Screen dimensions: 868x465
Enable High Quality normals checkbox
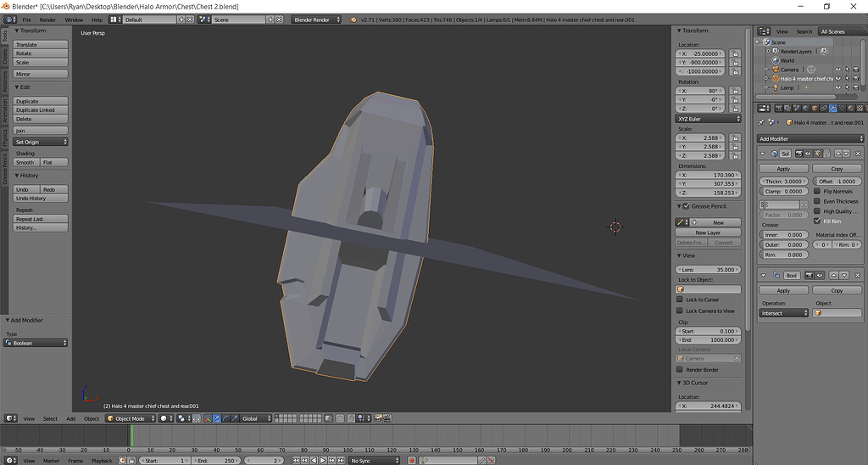[817, 211]
